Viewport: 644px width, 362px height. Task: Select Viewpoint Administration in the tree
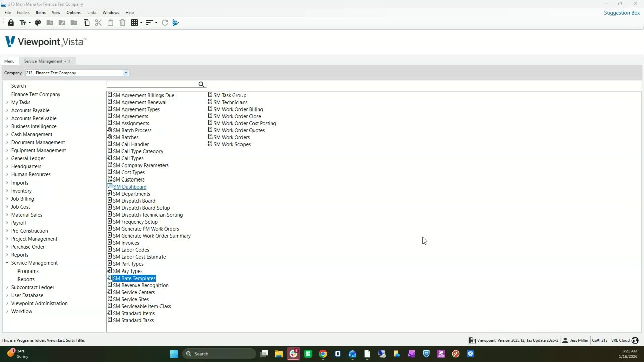click(x=39, y=303)
